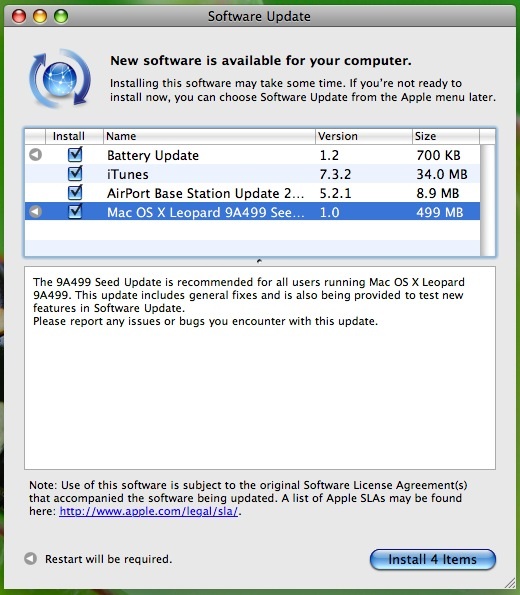520x595 pixels.
Task: Click the Install column header
Action: pyautogui.click(x=74, y=136)
